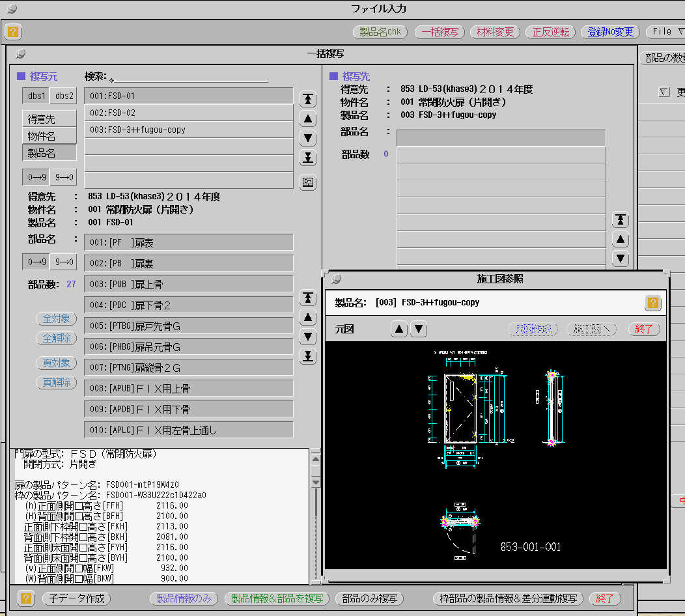Click 全解除 deselect-all button
This screenshot has height=616, width=685.
[57, 338]
